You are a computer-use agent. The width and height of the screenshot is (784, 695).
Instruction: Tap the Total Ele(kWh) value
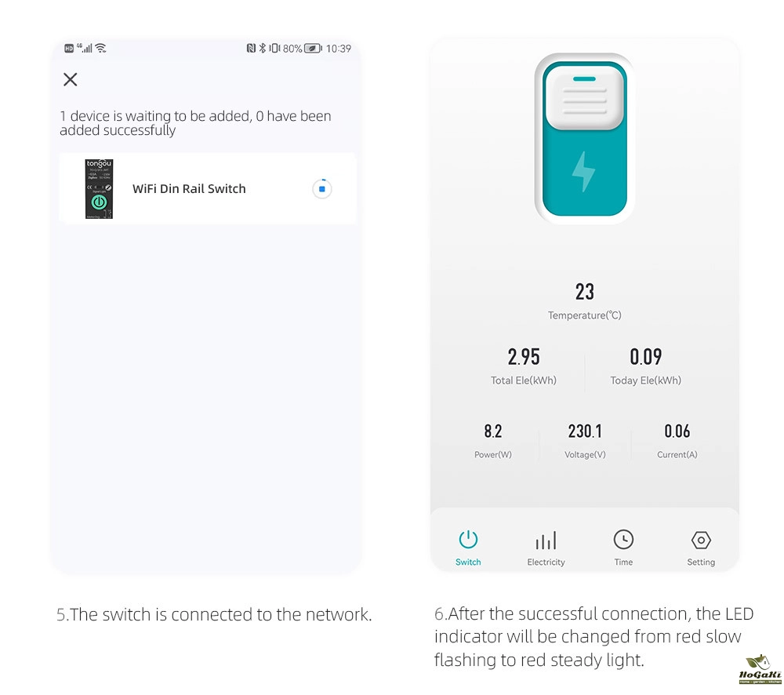(524, 357)
